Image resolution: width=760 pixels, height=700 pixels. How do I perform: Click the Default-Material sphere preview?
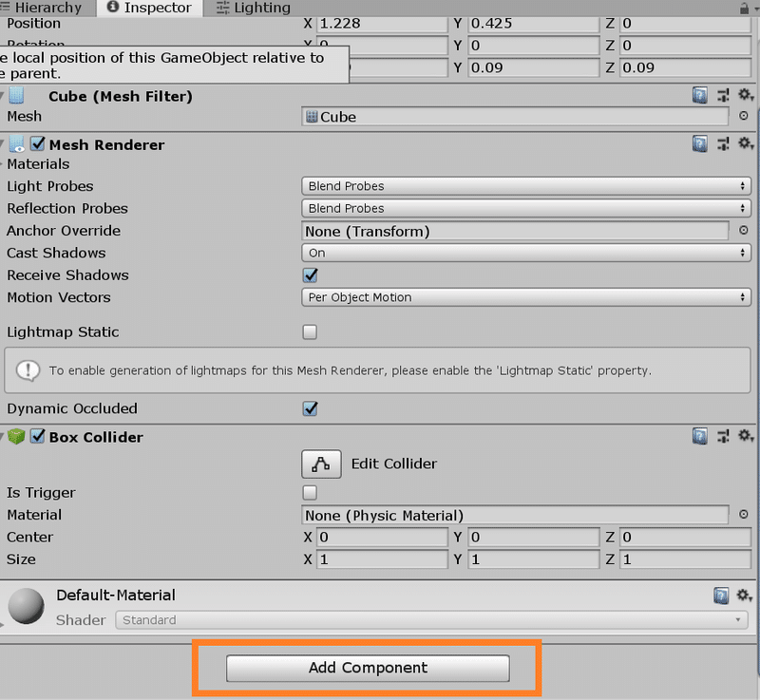point(27,606)
